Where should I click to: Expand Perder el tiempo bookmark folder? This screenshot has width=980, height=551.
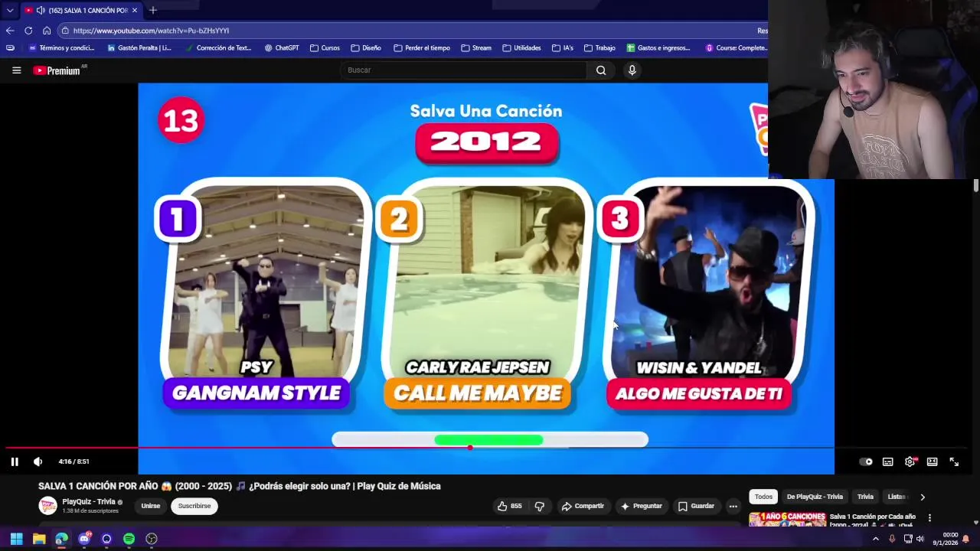tap(422, 48)
